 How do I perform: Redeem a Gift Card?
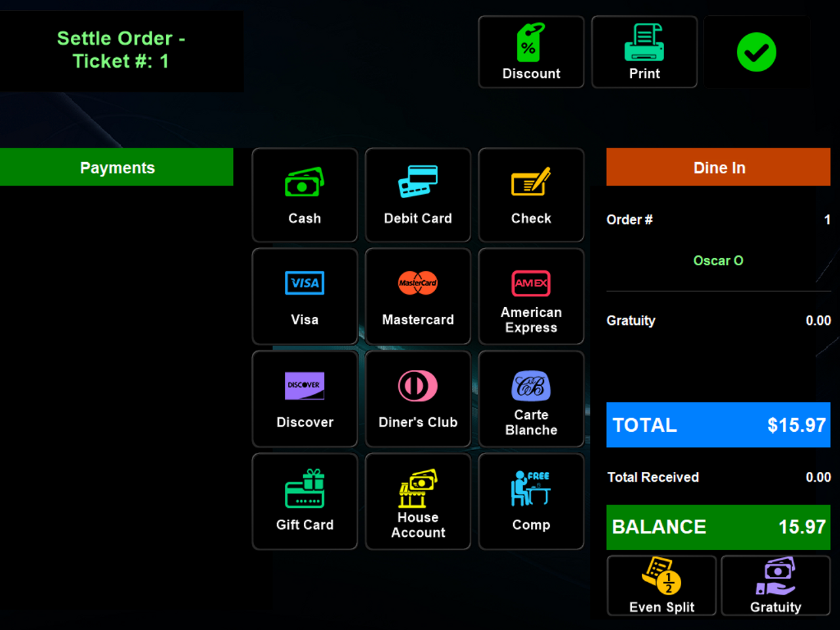point(304,501)
